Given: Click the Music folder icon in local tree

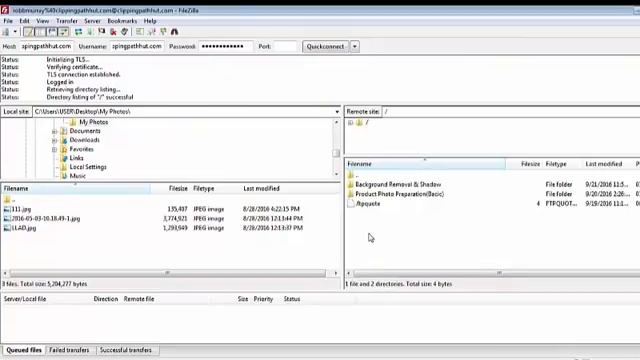Looking at the screenshot, I should coord(64,176).
